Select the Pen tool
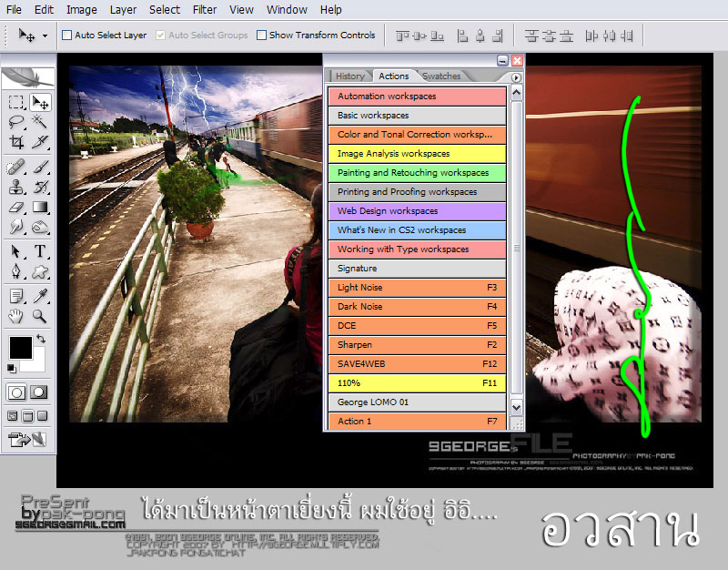Image resolution: width=728 pixels, height=570 pixels. point(16,271)
